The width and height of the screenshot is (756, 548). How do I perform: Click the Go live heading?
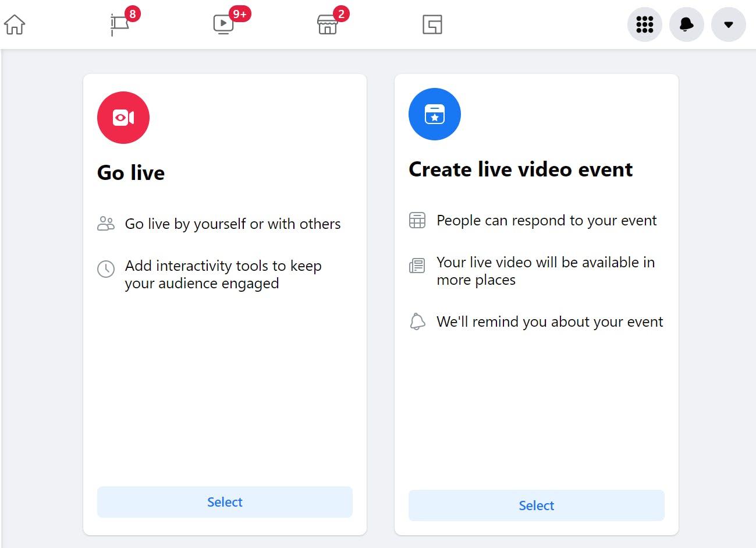(131, 173)
